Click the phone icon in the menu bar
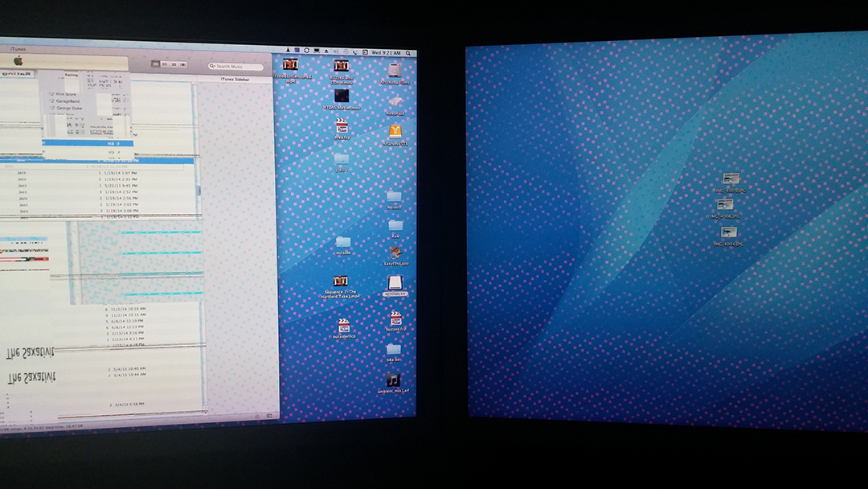Viewport: 868px width, 489px height. click(x=355, y=52)
